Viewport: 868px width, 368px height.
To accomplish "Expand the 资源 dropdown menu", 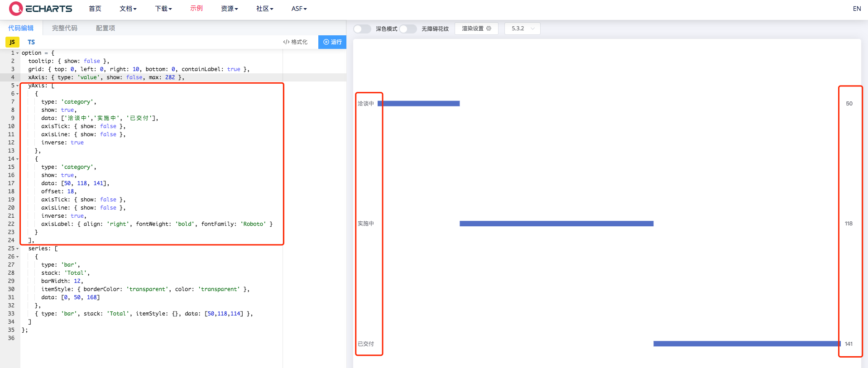I will coord(230,9).
